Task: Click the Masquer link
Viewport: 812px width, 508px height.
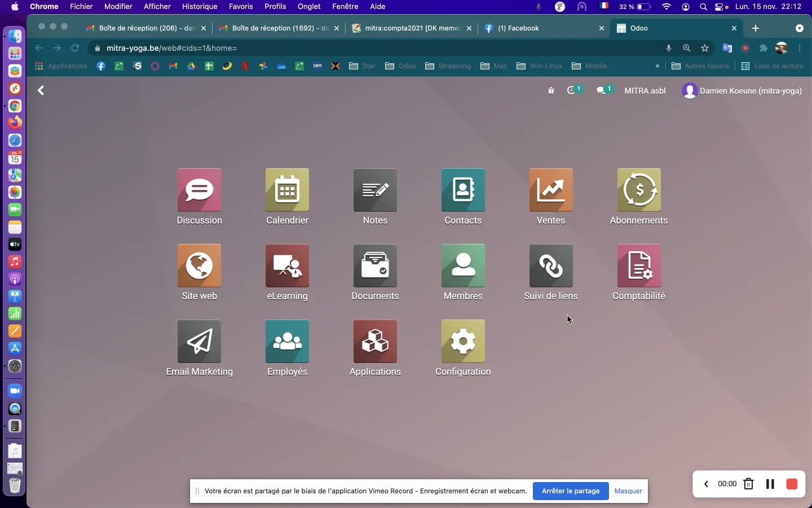Action: coord(628,491)
